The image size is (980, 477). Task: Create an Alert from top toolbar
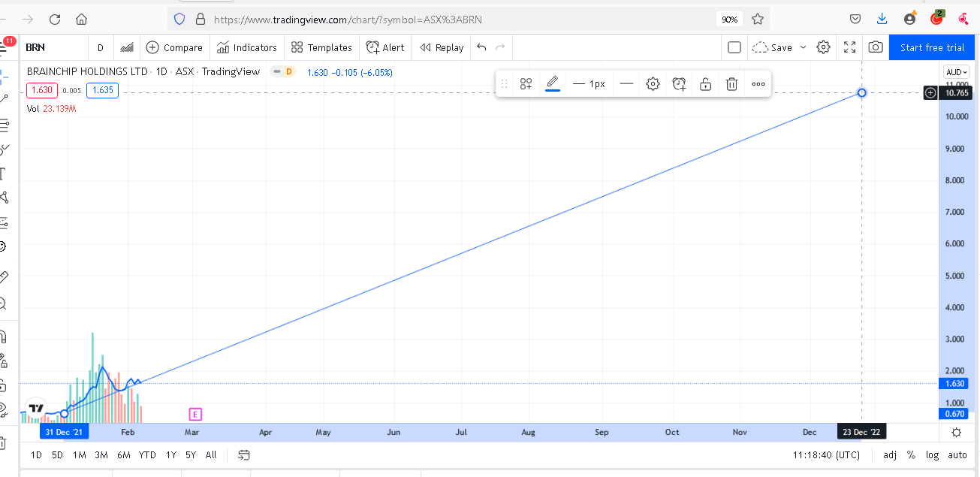click(385, 47)
